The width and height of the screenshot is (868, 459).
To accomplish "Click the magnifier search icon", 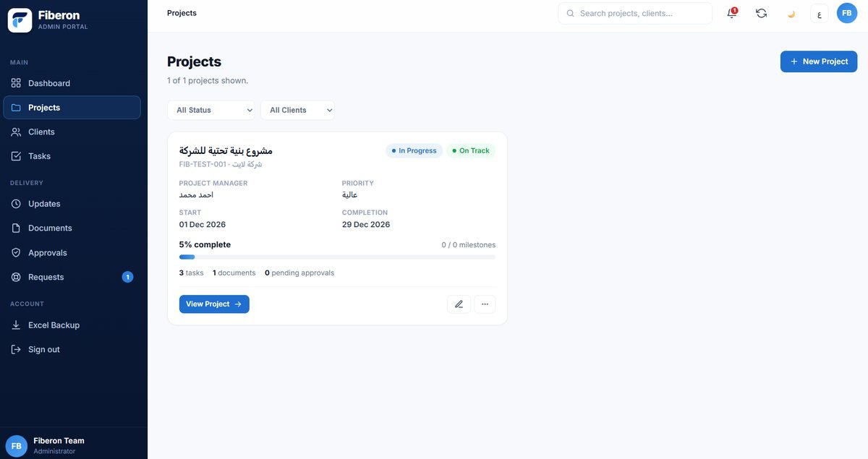I will point(570,13).
